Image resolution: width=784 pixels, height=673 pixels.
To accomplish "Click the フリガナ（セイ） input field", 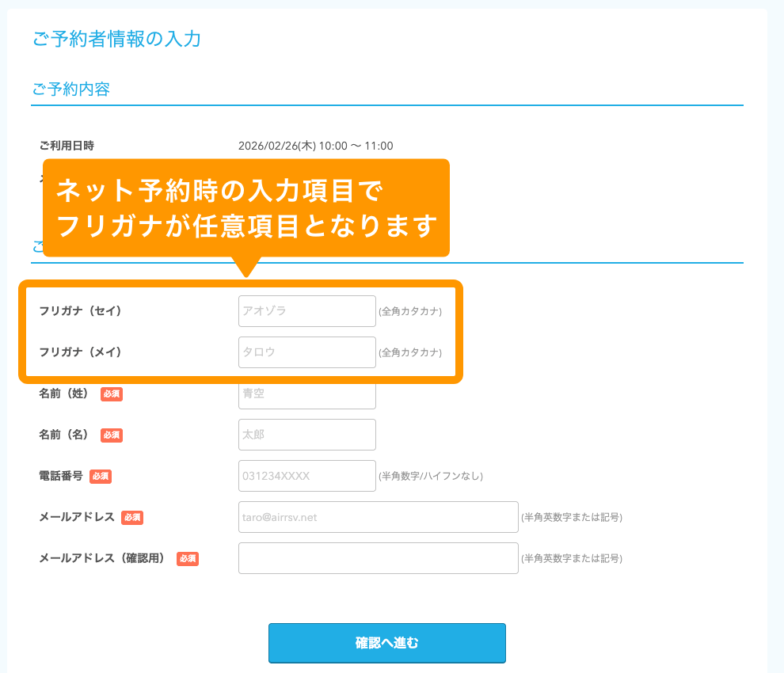I will 306,311.
